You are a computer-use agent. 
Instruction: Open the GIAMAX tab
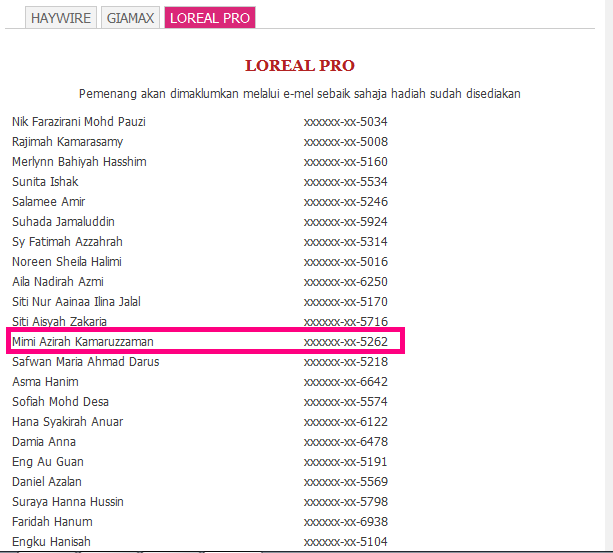[x=130, y=18]
